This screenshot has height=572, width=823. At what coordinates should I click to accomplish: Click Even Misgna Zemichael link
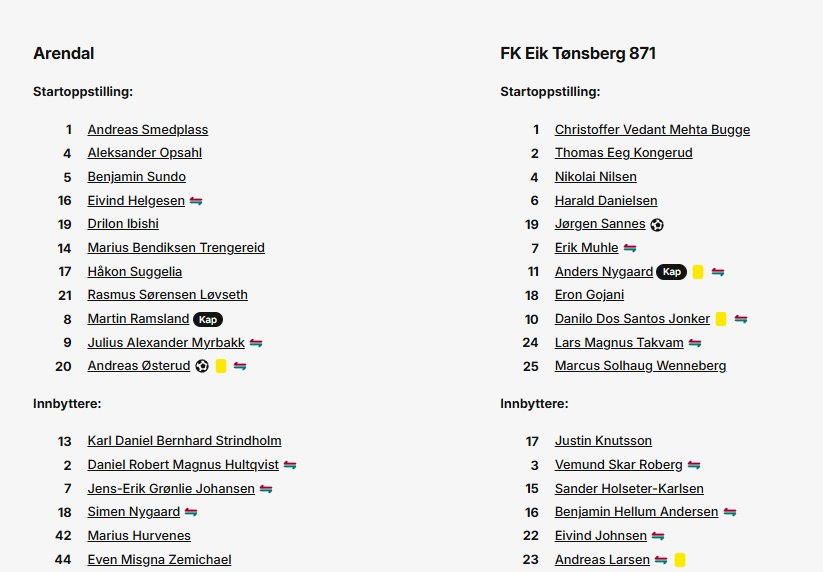(160, 560)
